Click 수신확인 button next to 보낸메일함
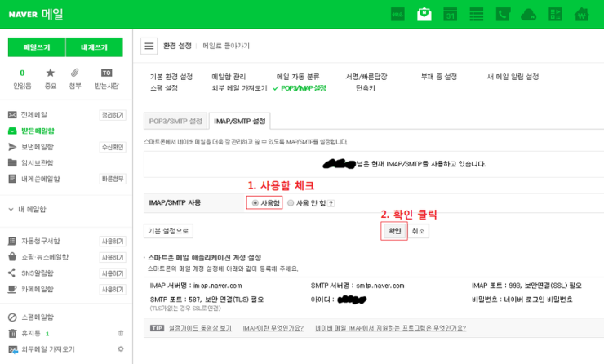This screenshot has width=604, height=364. coord(113,147)
